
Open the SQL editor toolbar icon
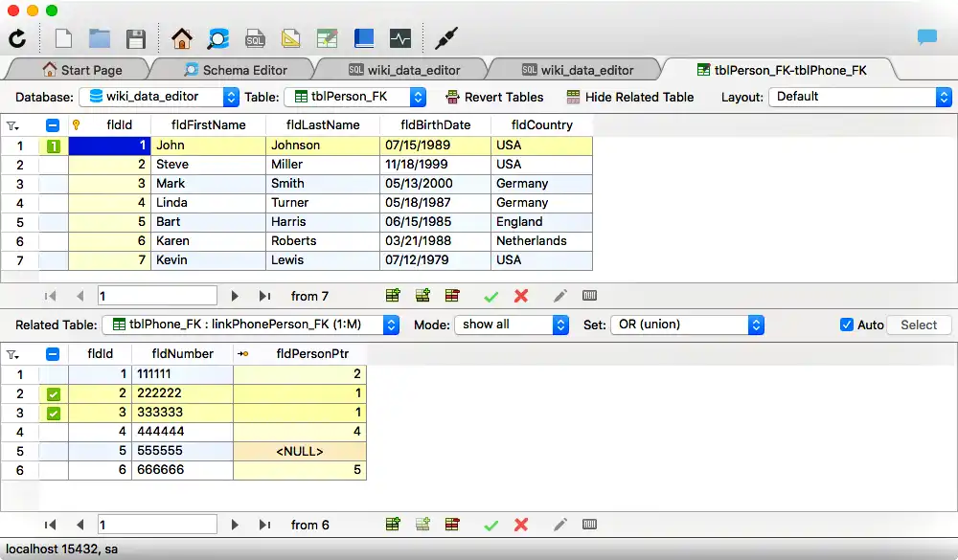tap(255, 39)
